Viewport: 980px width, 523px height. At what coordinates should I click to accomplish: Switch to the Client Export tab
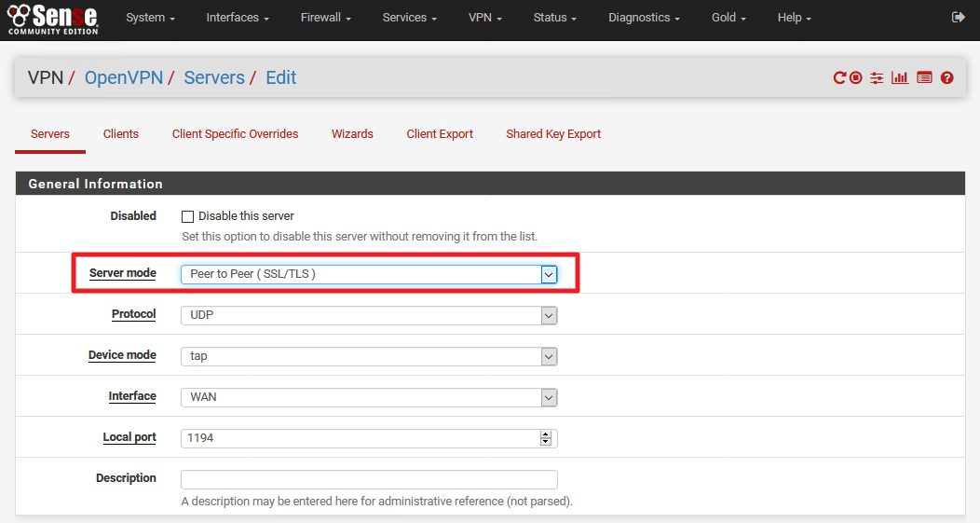(440, 134)
